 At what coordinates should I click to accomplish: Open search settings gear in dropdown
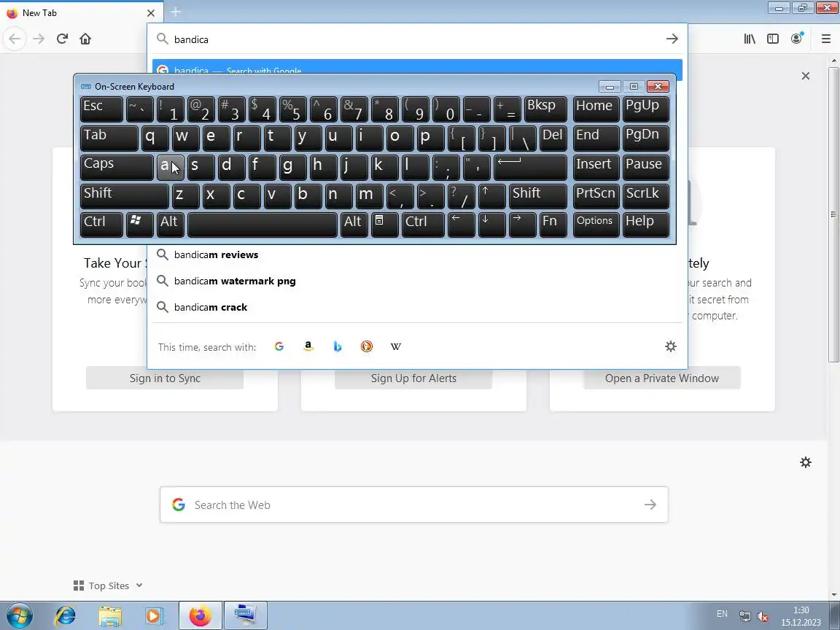tap(671, 346)
